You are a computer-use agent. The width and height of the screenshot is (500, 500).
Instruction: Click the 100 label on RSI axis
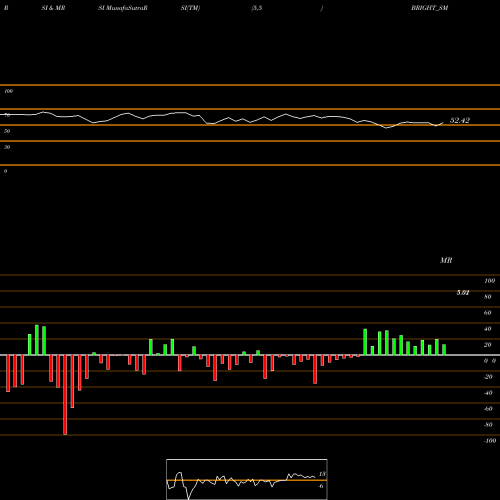click(x=9, y=91)
